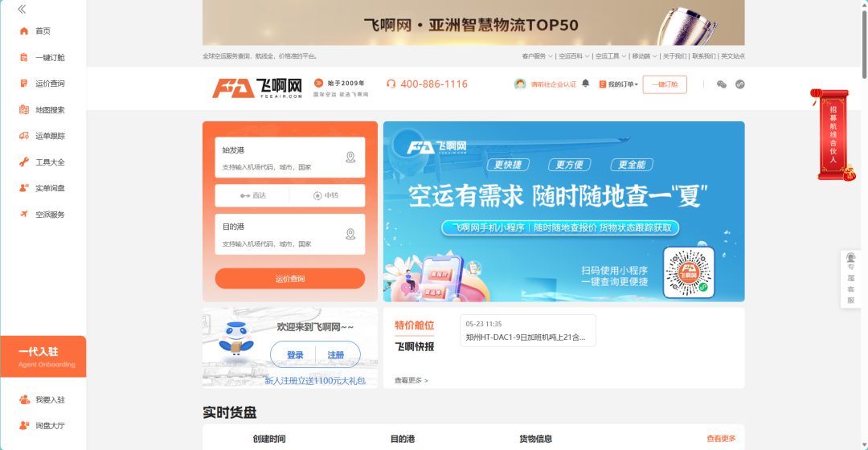Click the WeChat icon in header
The width and height of the screenshot is (868, 450).
[x=721, y=84]
